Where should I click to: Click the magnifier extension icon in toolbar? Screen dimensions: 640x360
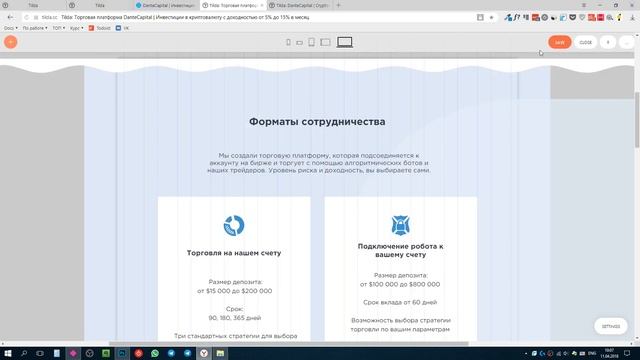point(610,18)
